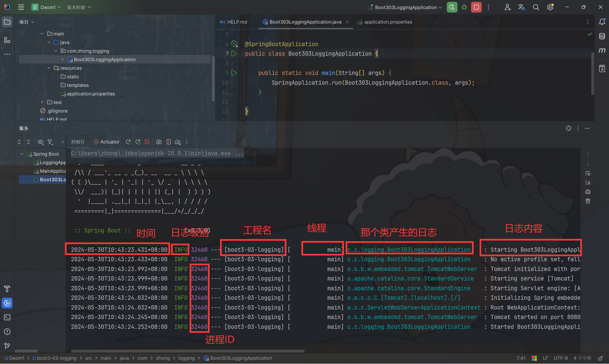Open Deom1 project dropdown

coord(46,7)
